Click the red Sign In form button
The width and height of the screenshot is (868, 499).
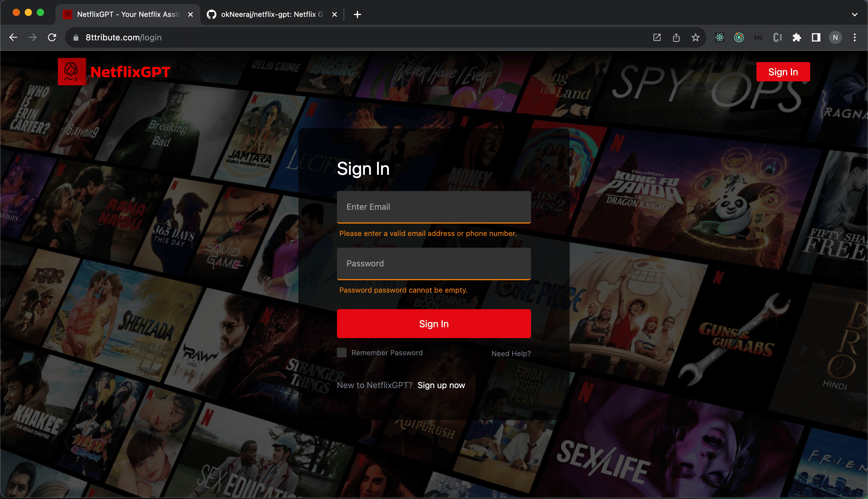(433, 323)
